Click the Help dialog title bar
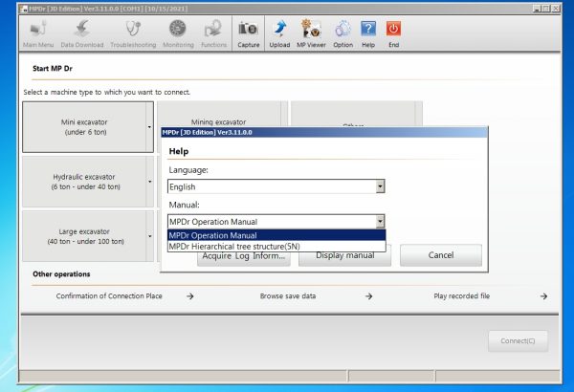Screen dimensions: 574x392 [324, 132]
